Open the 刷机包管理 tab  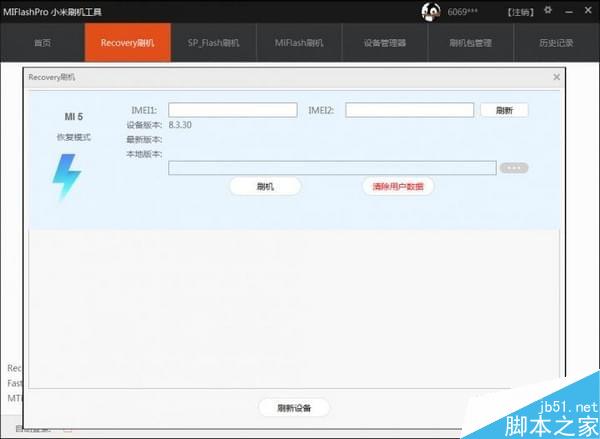(470, 42)
